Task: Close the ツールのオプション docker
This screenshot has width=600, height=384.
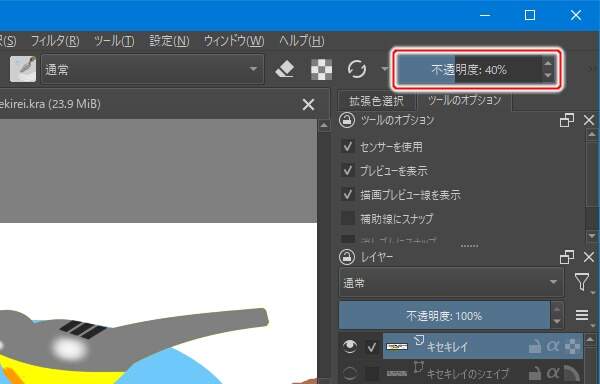Action: pyautogui.click(x=589, y=120)
